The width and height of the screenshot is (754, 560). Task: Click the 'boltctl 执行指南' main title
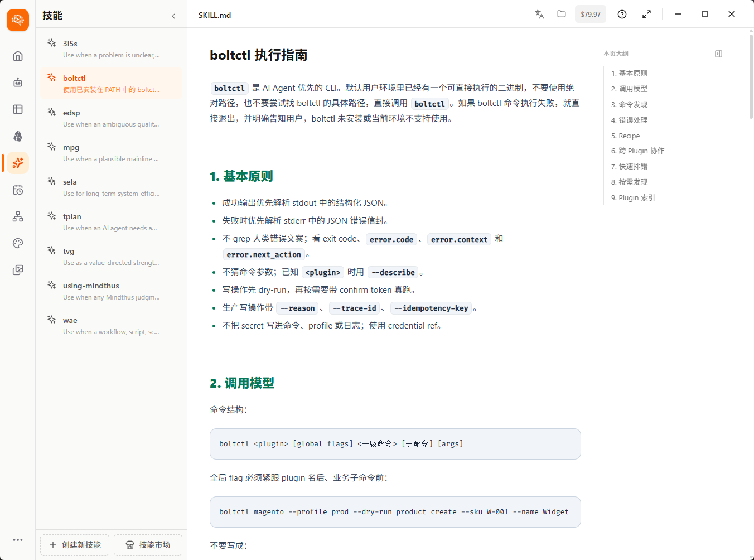[x=258, y=55]
